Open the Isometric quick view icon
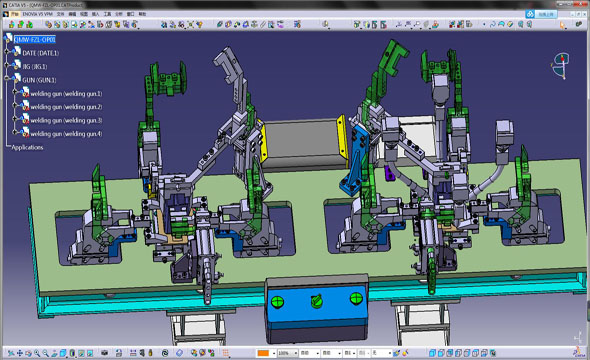 point(63,353)
